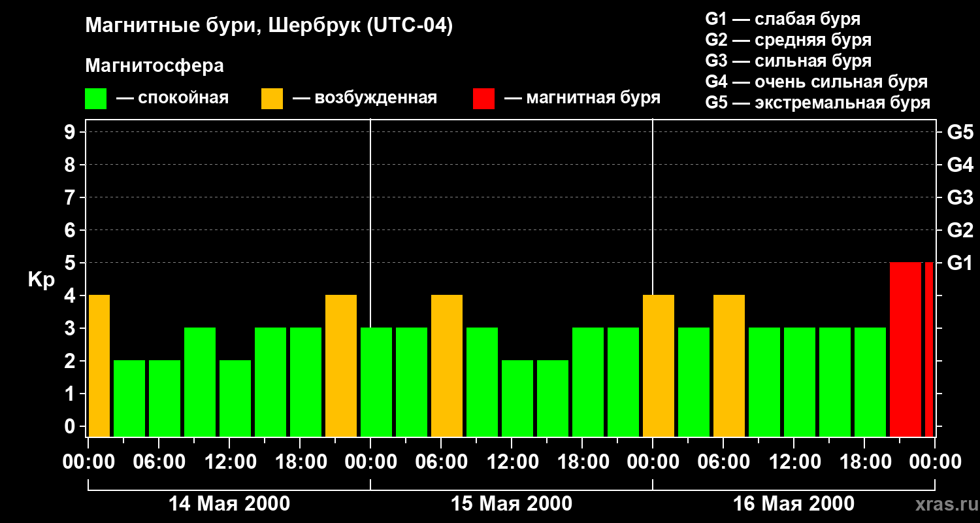Screen dimensions: 980x523
Task: Click the right-axis 'G1' storm level tick label
Action: (960, 263)
